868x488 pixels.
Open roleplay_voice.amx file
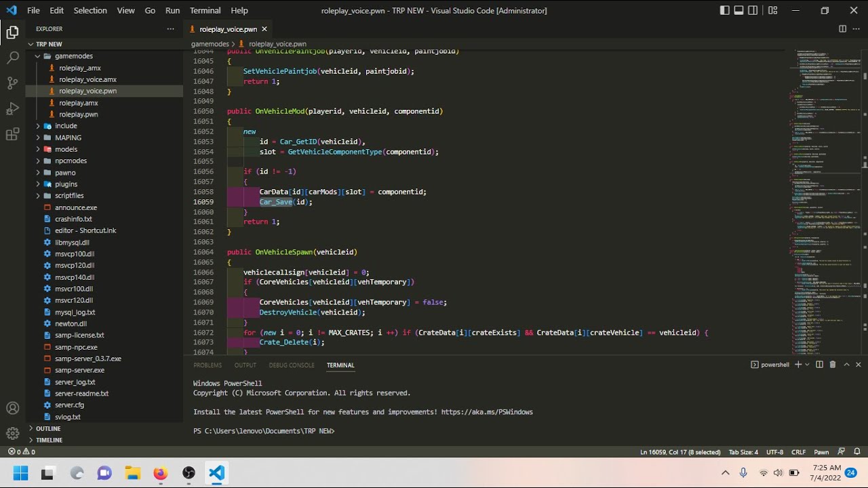(x=104, y=79)
